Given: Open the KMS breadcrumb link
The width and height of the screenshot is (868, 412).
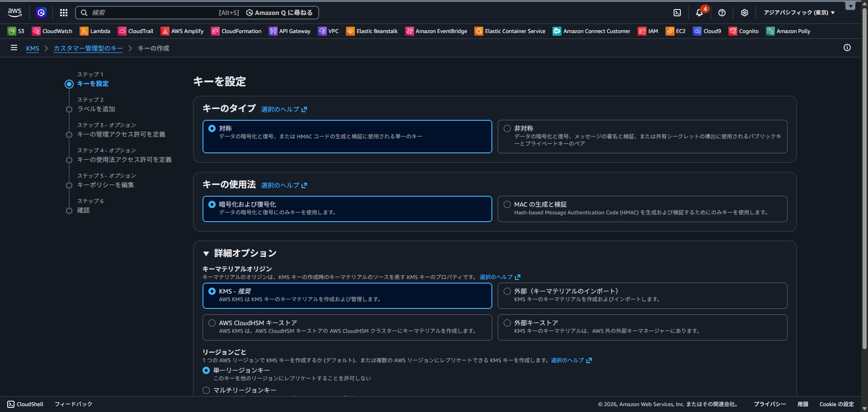Looking at the screenshot, I should pos(33,48).
